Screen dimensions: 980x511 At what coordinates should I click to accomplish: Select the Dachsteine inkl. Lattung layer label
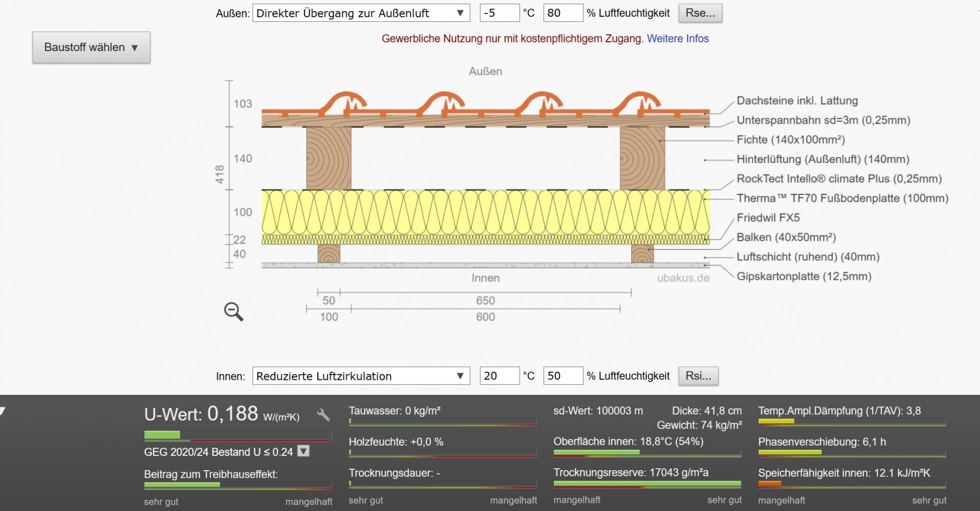797,101
